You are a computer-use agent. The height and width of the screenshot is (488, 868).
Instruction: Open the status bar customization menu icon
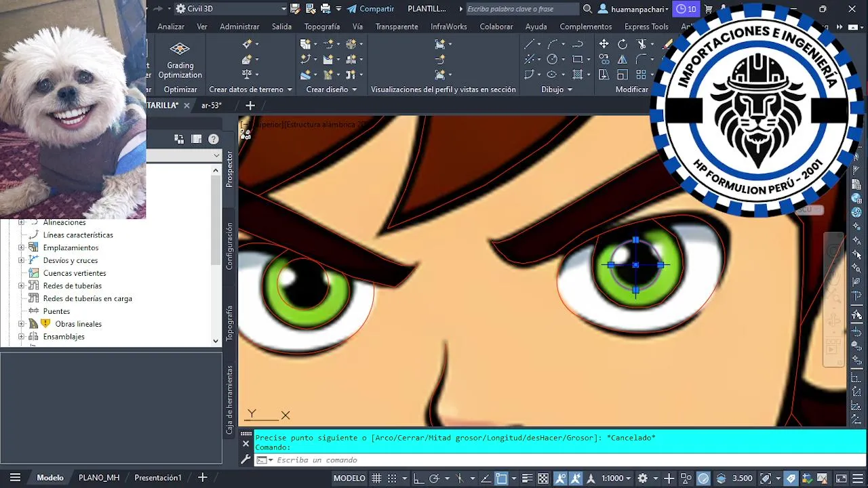pos(859,478)
